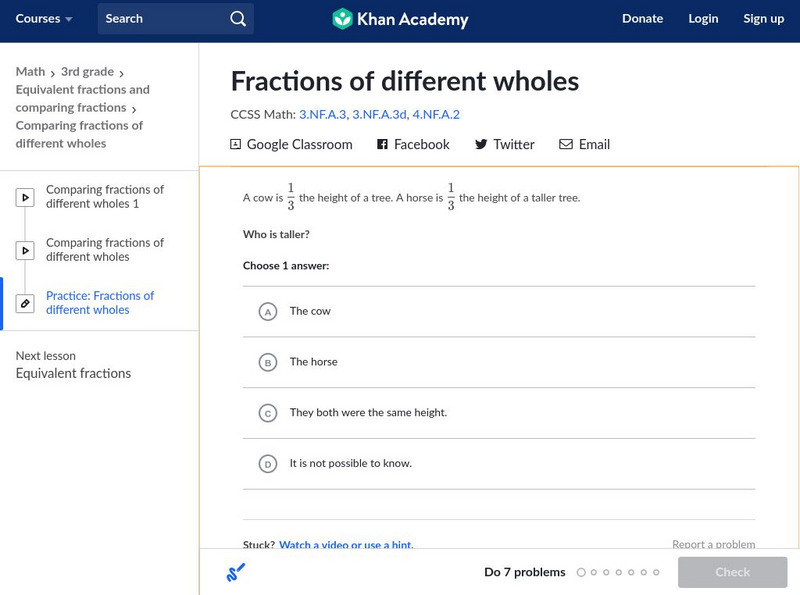Choose answer D, not possible to know
Screen dimensions: 800x595
(x=267, y=464)
